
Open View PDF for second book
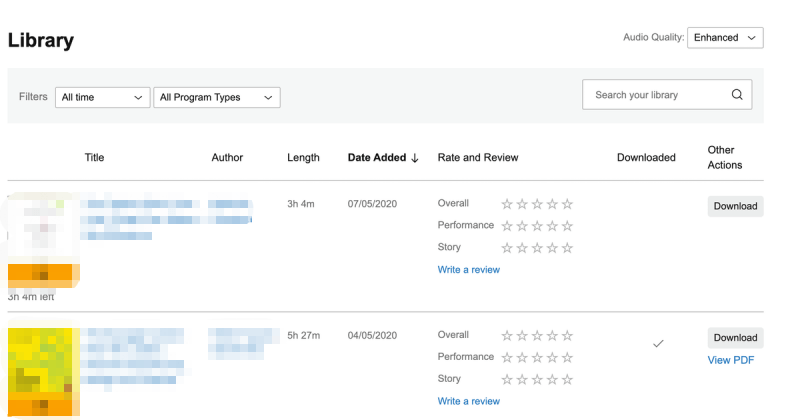(731, 360)
